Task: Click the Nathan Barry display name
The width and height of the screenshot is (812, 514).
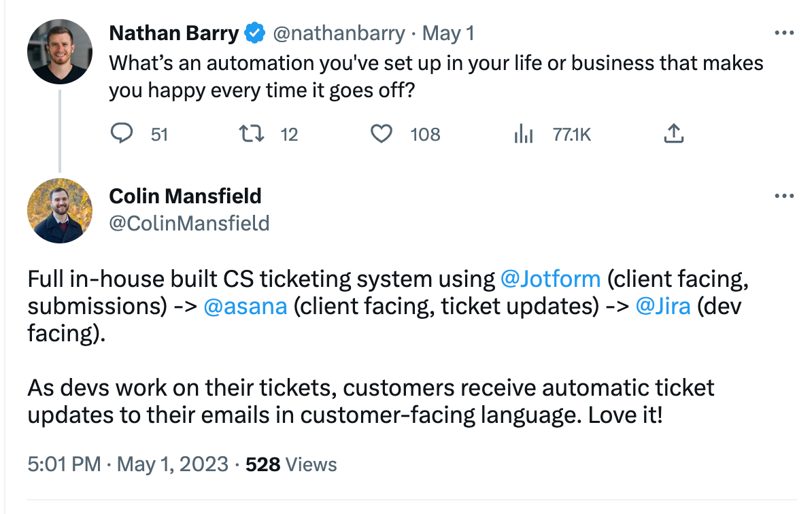Action: pos(174,33)
